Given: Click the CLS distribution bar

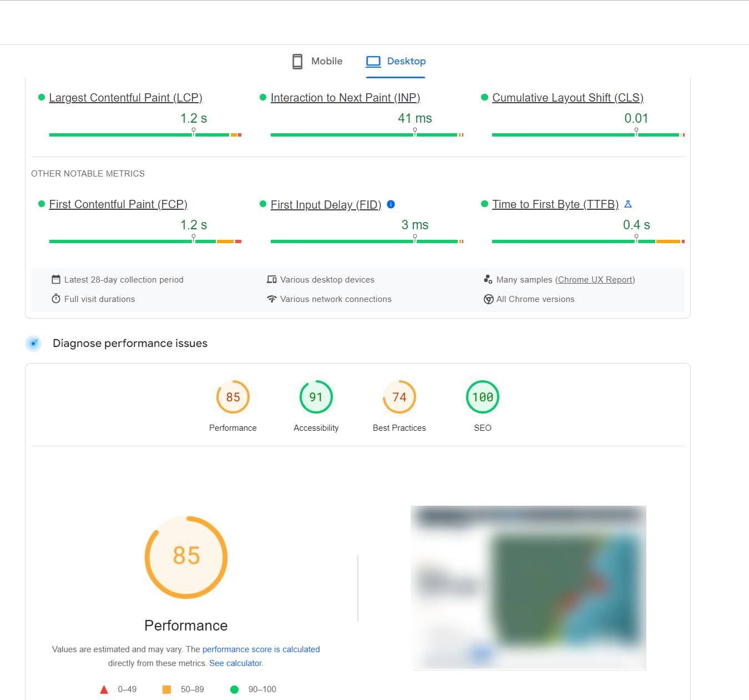Looking at the screenshot, I should click(588, 134).
